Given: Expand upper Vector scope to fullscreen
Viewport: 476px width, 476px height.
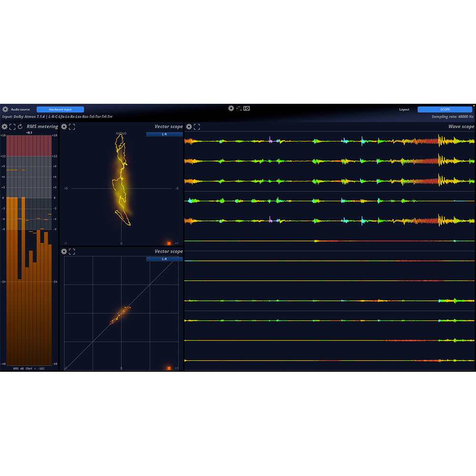Looking at the screenshot, I should [x=72, y=127].
